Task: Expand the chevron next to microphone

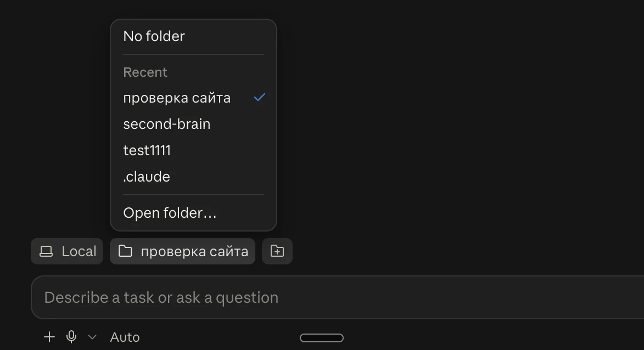Action: [x=92, y=337]
